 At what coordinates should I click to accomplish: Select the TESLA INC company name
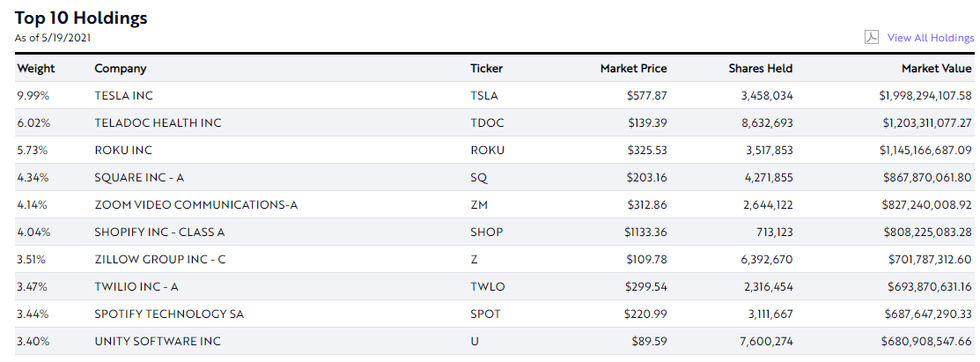click(x=124, y=95)
